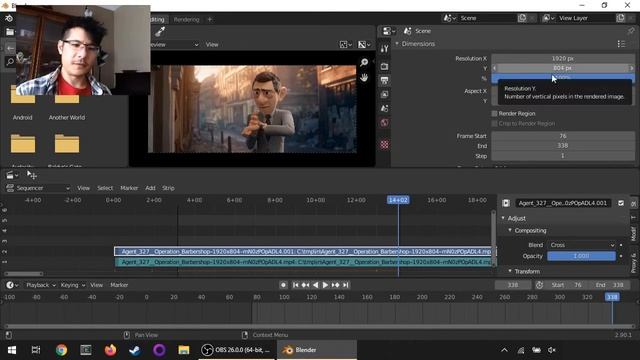Image resolution: width=640 pixels, height=360 pixels.
Task: Click the search icon in file browser sidebar
Action: 10,62
